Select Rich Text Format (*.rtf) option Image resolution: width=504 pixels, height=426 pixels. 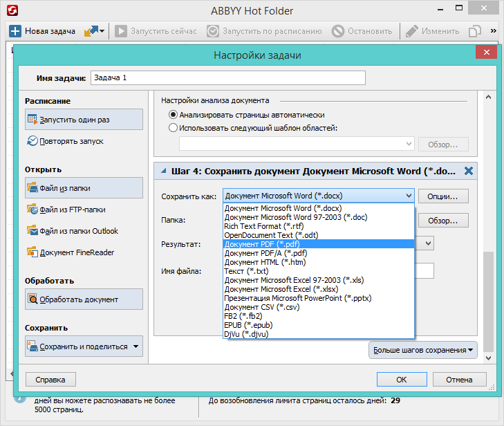(319, 226)
